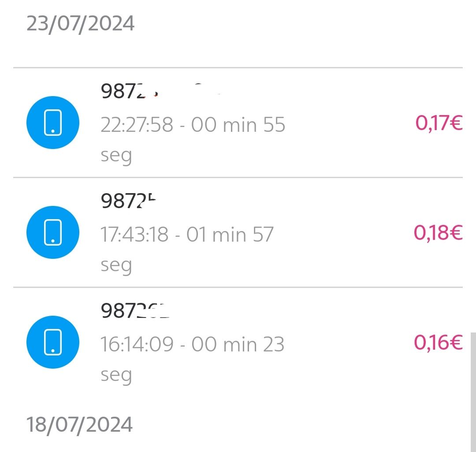Screen dimensions: 476x452
Task: Click the 17:43:18 - 01 min 57 duration text
Action: [187, 235]
